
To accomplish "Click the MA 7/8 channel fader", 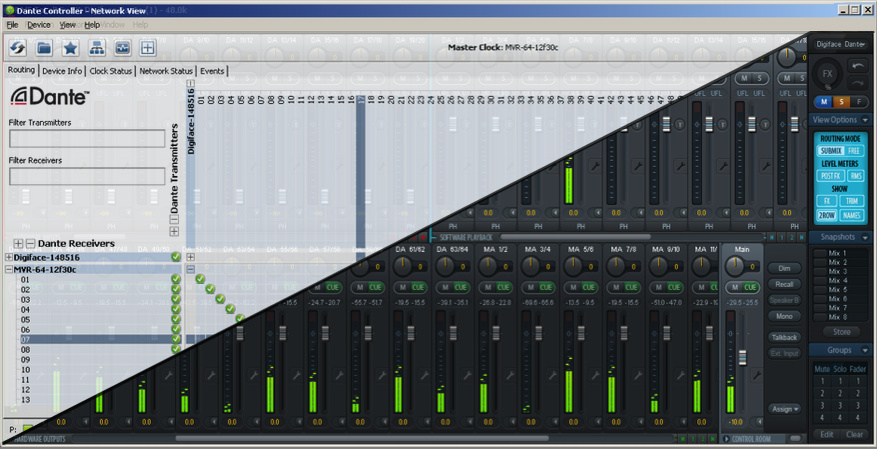I will pos(624,333).
